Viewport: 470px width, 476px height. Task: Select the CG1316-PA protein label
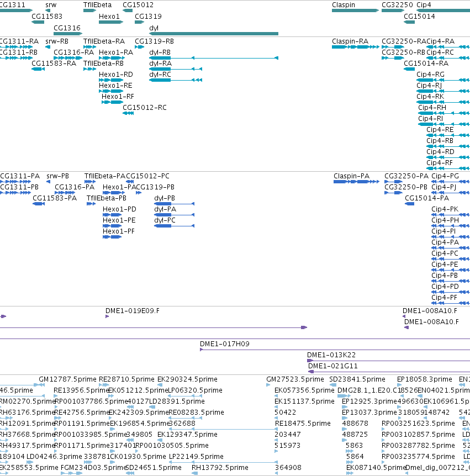click(x=75, y=187)
